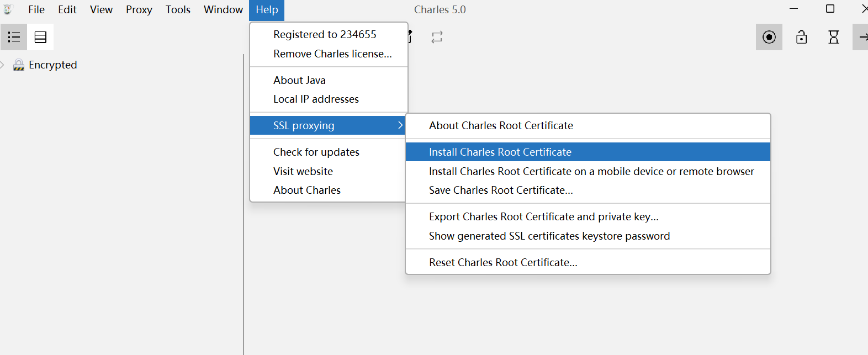Screen dimensions: 868x355
Task: Expand the Encrypted tree node
Action: click(x=2, y=65)
